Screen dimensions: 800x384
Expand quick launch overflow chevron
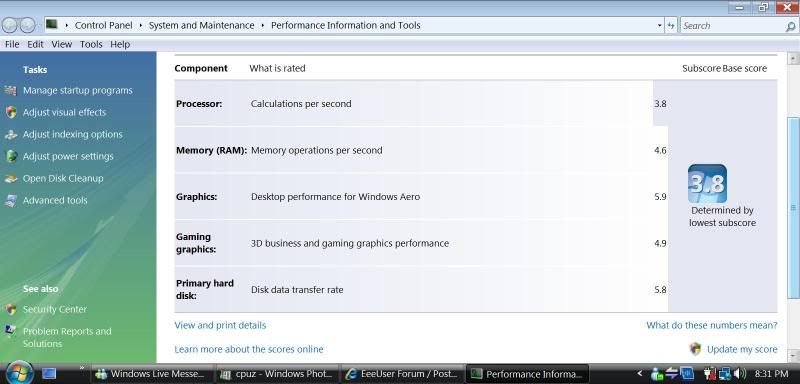[82, 368]
